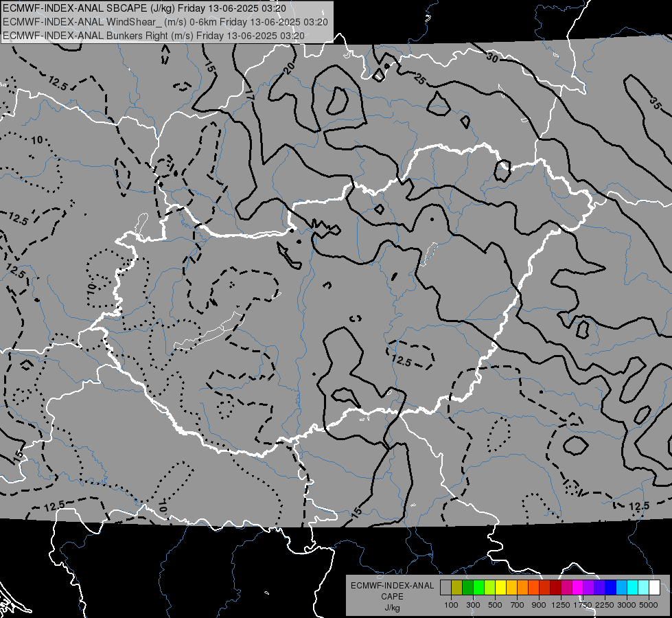The image size is (672, 618).
Task: Click the ECMWF-INDEX-ANAL legend title
Action: point(393,586)
